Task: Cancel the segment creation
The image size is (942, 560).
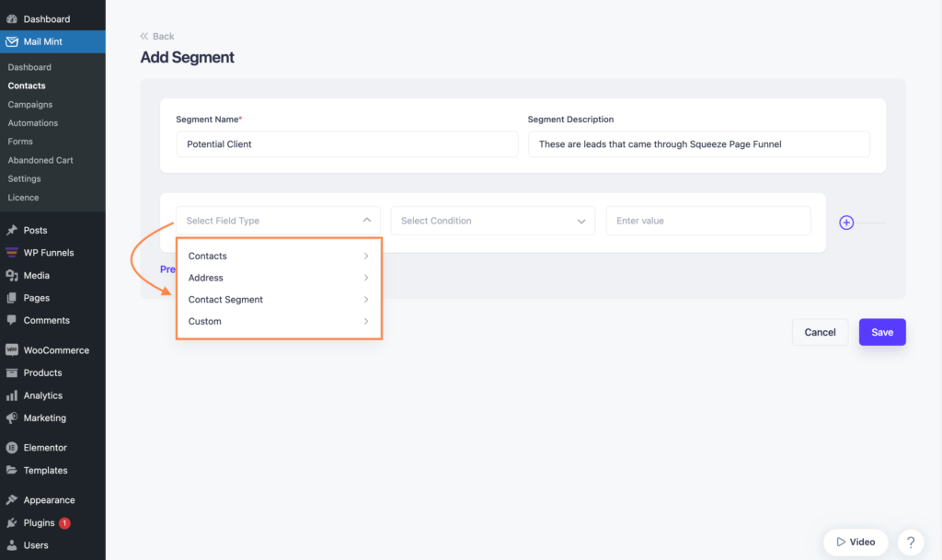Action: point(820,332)
